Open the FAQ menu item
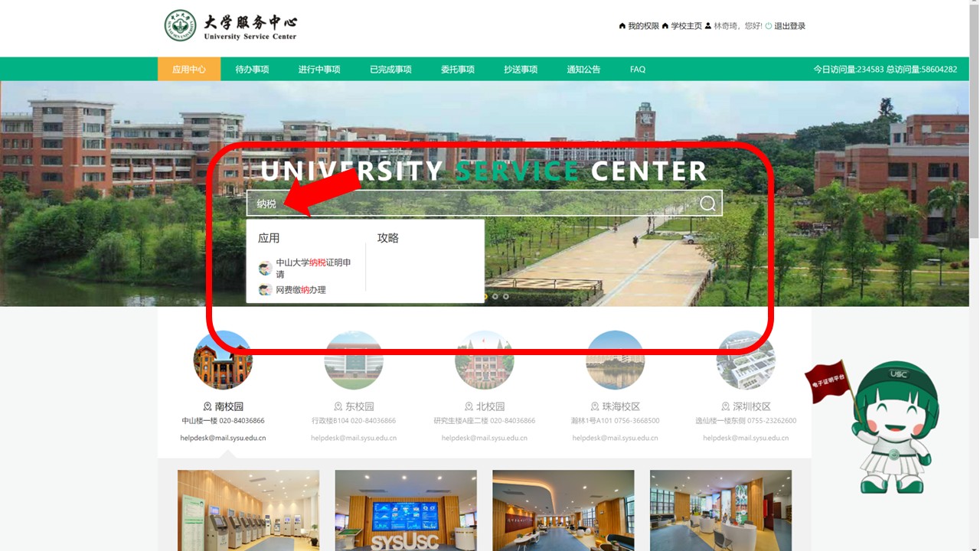 (638, 69)
